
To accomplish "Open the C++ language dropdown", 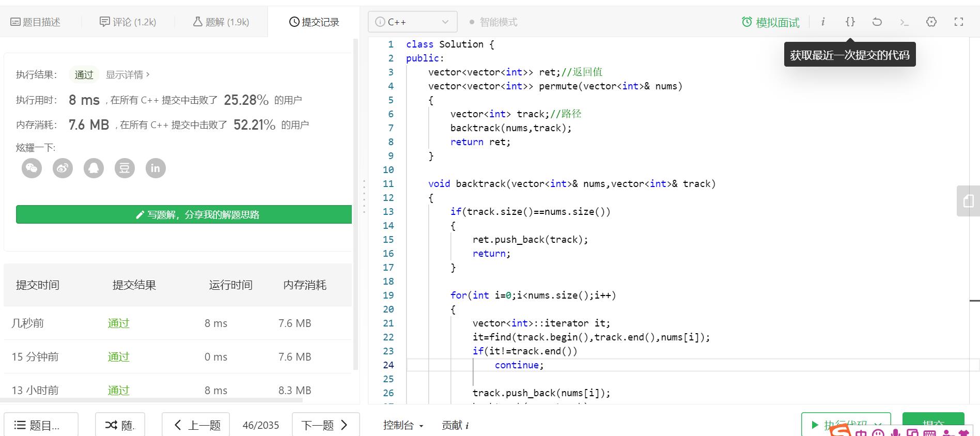I will coord(413,22).
